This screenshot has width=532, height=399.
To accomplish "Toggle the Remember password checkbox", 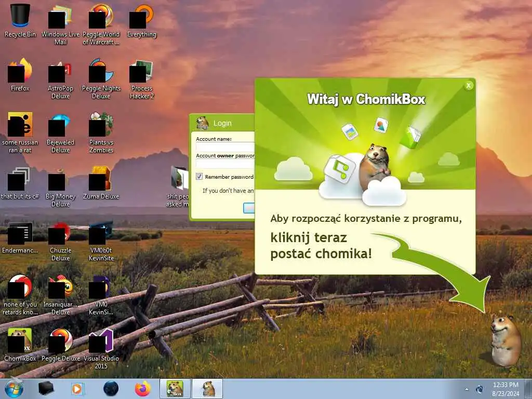I will pyautogui.click(x=199, y=177).
